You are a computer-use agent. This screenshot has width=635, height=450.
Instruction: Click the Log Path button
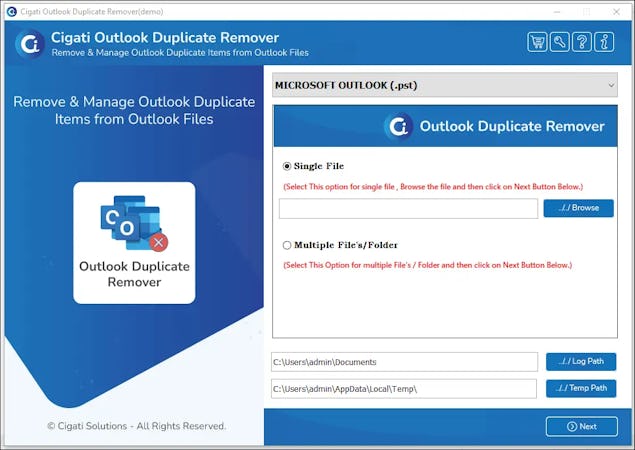pyautogui.click(x=581, y=361)
